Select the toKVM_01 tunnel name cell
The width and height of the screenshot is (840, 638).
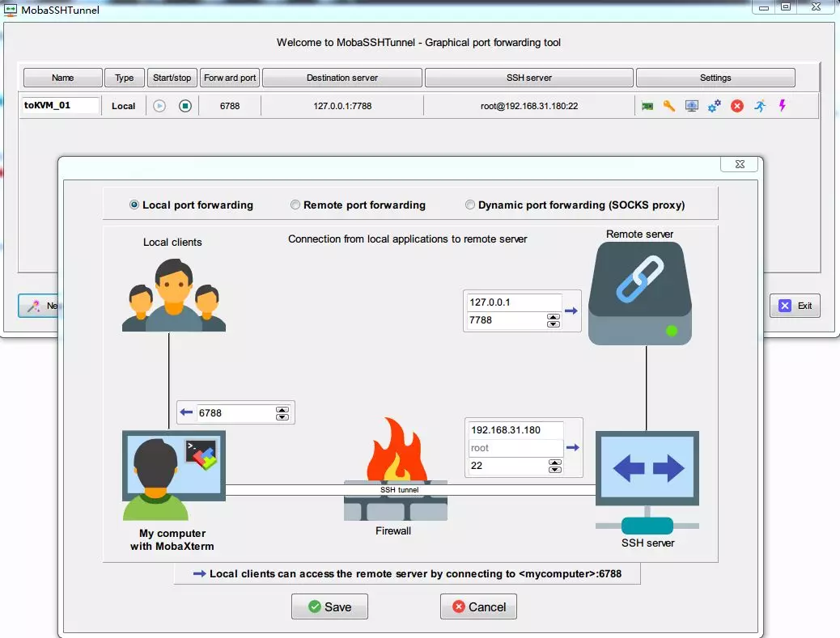tap(60, 105)
